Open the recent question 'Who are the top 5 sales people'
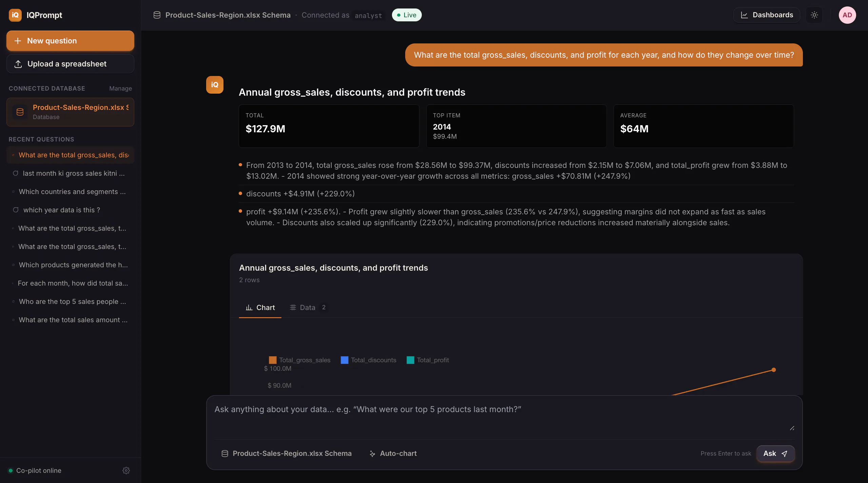 [70, 302]
